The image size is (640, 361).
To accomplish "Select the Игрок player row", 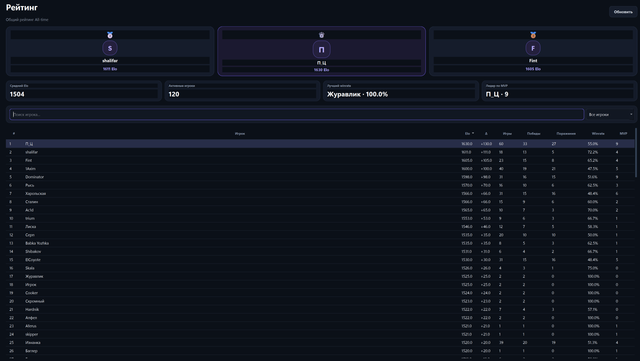I will (320, 285).
